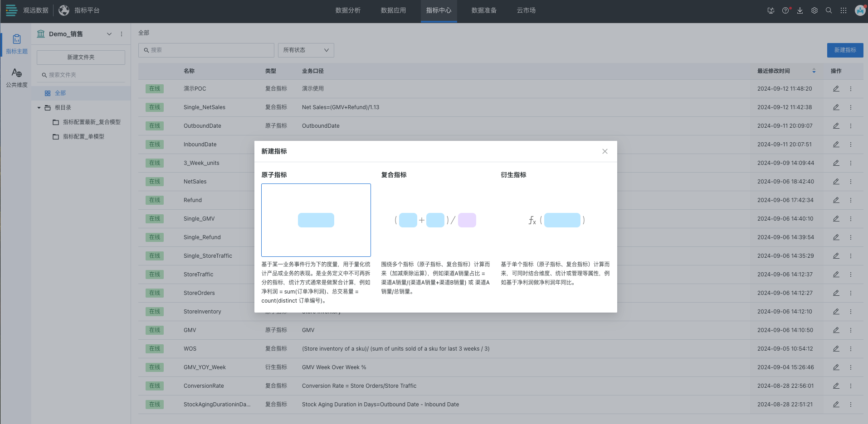The height and width of the screenshot is (424, 868).
Task: Switch to the 数据分析 tab
Action: tap(348, 10)
